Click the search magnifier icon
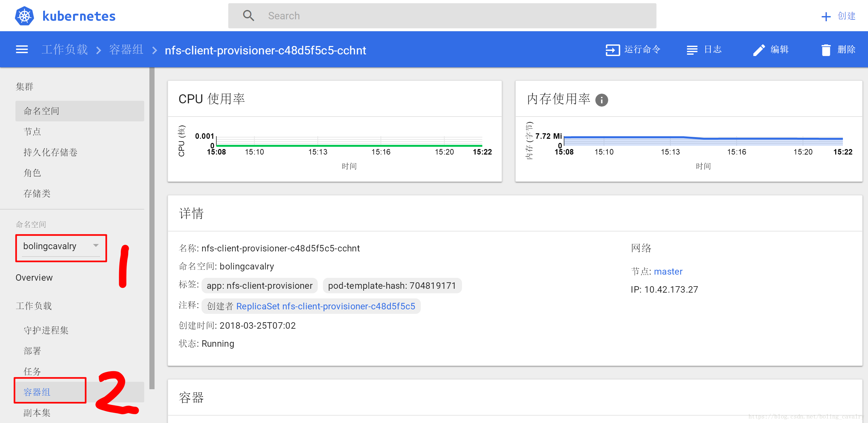The height and width of the screenshot is (423, 868). click(248, 16)
